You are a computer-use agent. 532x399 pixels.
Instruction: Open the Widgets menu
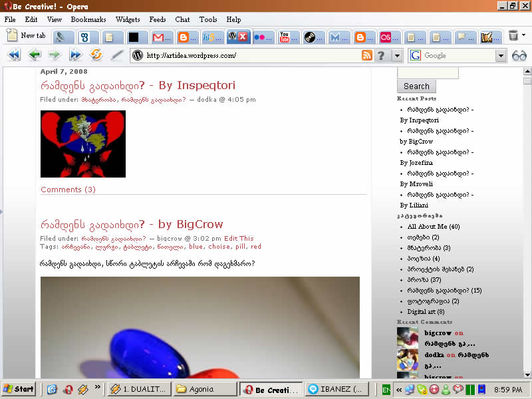128,20
